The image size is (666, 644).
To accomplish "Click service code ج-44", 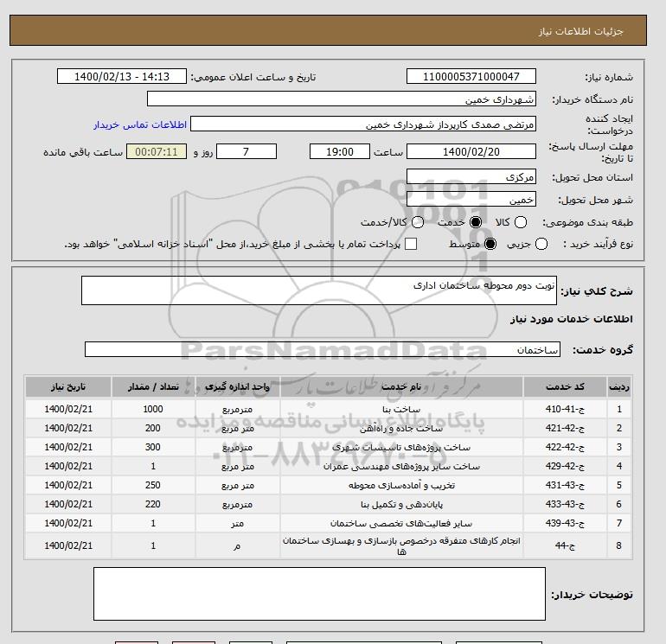I will 565,545.
